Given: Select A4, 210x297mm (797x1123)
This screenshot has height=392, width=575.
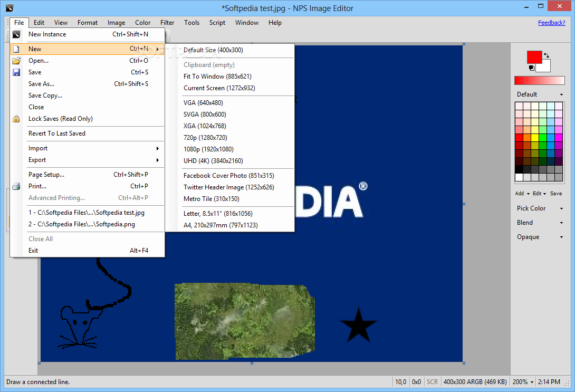Looking at the screenshot, I should point(230,225).
